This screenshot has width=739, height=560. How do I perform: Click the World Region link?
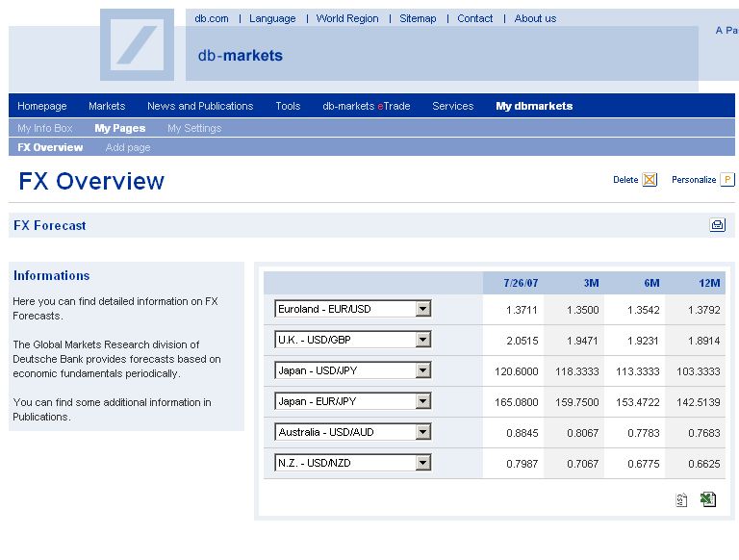(x=347, y=18)
